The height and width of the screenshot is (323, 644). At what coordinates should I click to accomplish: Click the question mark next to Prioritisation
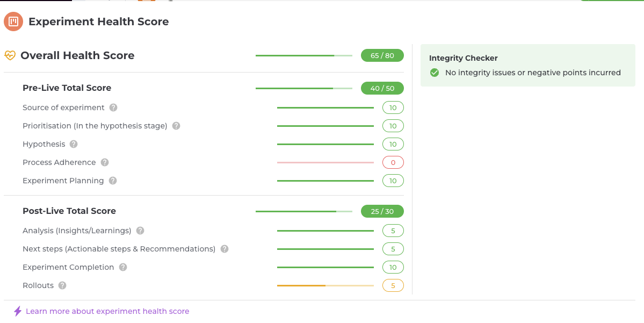point(176,126)
